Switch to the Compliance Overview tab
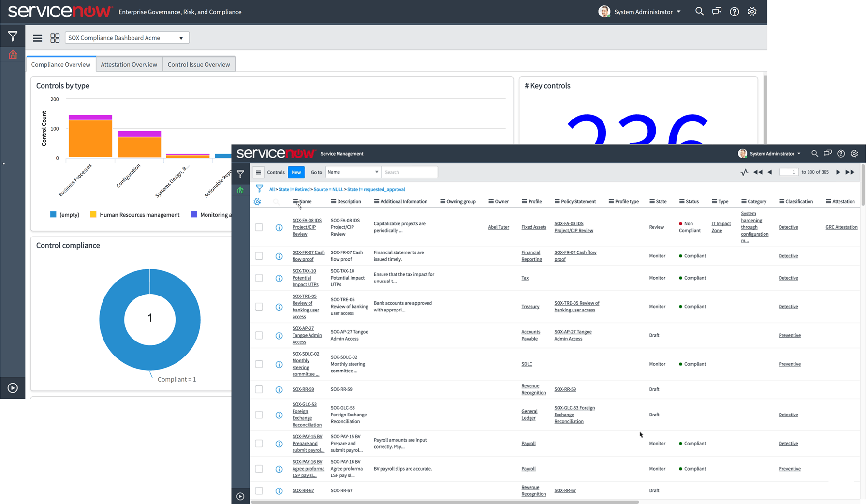Image resolution: width=868 pixels, height=504 pixels. [x=61, y=64]
